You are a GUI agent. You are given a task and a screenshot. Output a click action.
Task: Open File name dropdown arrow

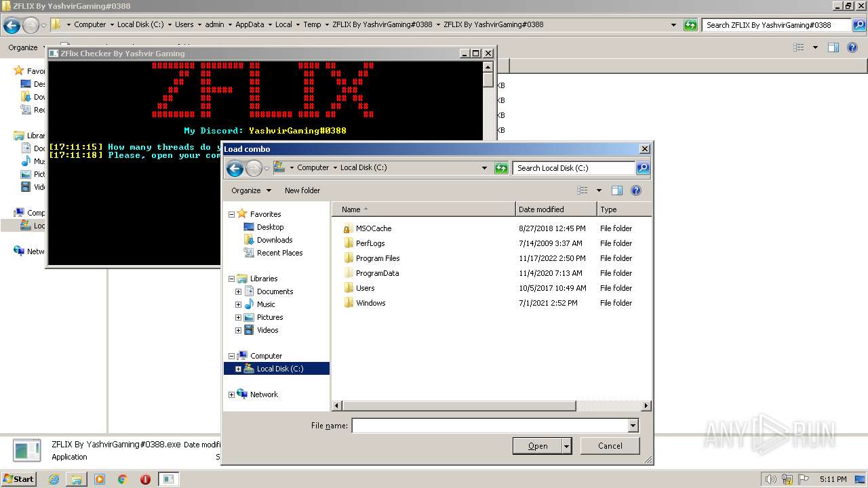click(x=633, y=426)
